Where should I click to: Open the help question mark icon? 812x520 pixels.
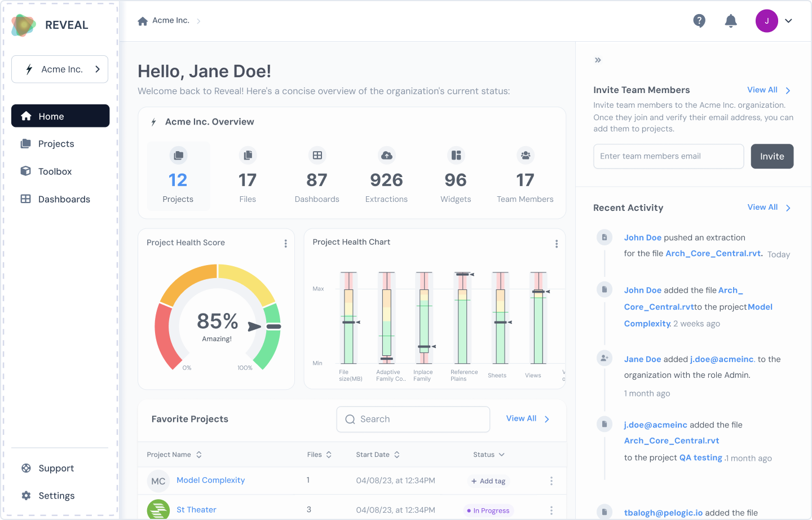699,21
